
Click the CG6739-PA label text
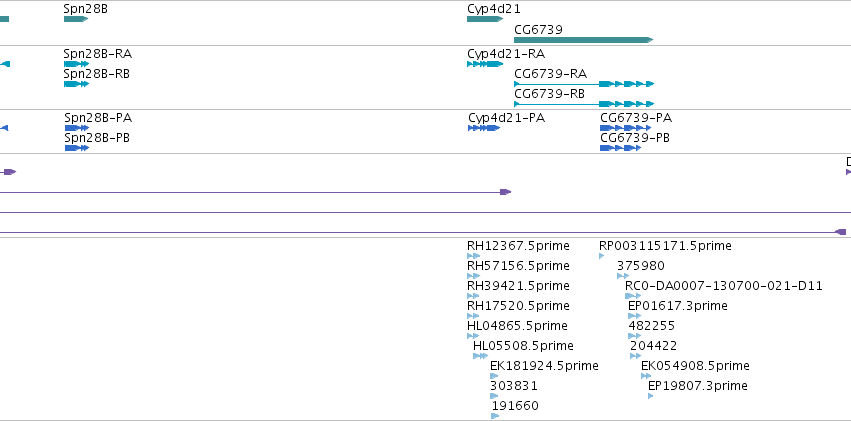[636, 118]
